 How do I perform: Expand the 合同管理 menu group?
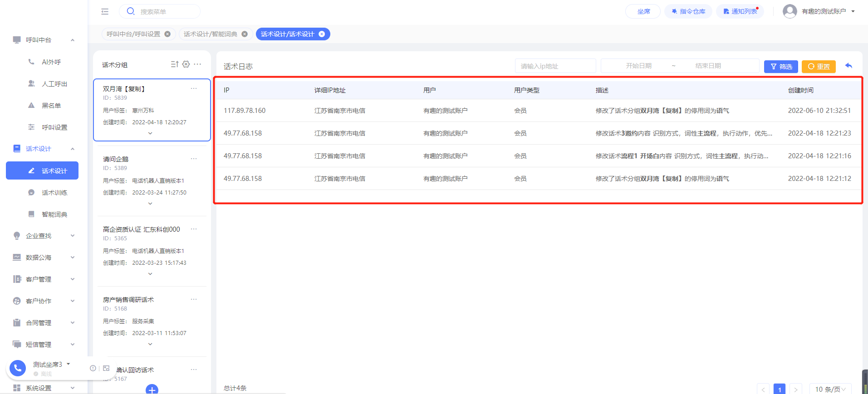73,323
